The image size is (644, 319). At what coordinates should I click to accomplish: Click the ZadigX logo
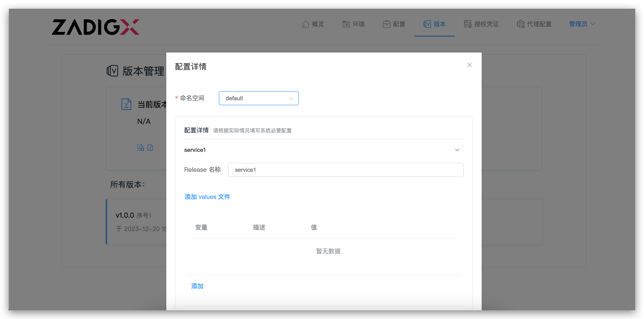click(x=96, y=27)
